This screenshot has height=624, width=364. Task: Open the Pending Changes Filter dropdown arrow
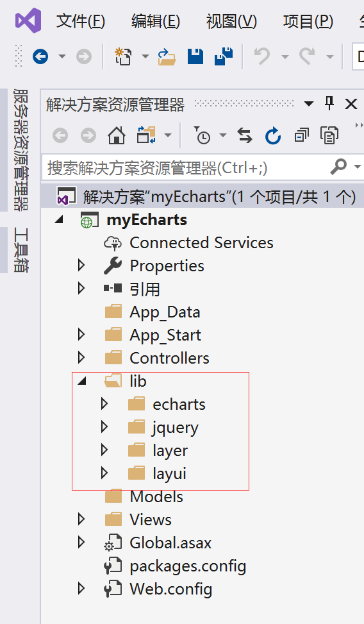223,136
